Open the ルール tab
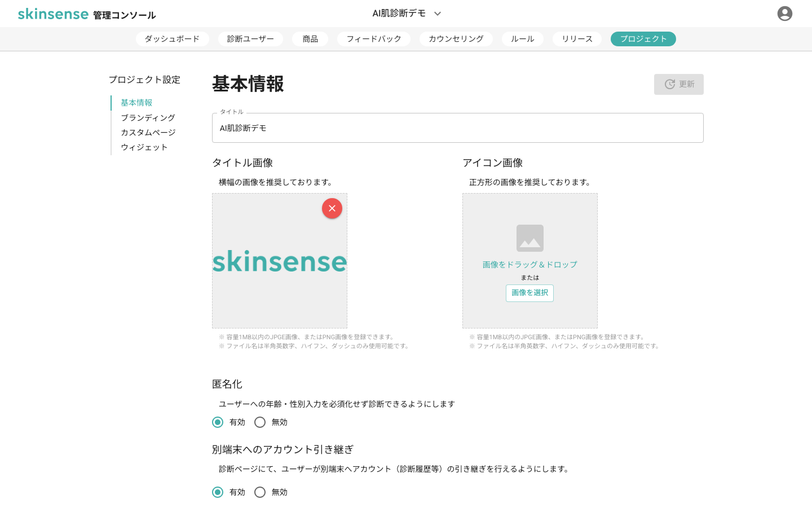This screenshot has width=812, height=508. (523, 39)
